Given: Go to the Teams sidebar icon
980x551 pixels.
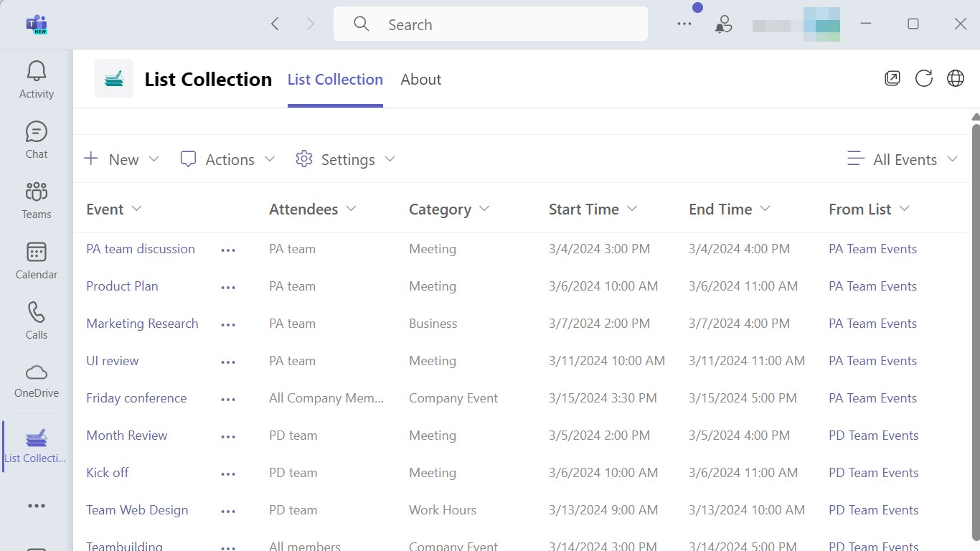Looking at the screenshot, I should [37, 199].
